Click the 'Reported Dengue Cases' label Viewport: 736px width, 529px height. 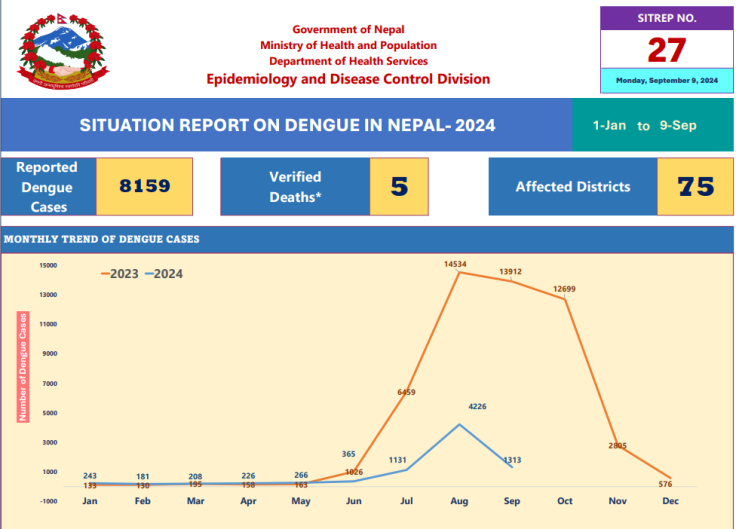click(x=48, y=187)
